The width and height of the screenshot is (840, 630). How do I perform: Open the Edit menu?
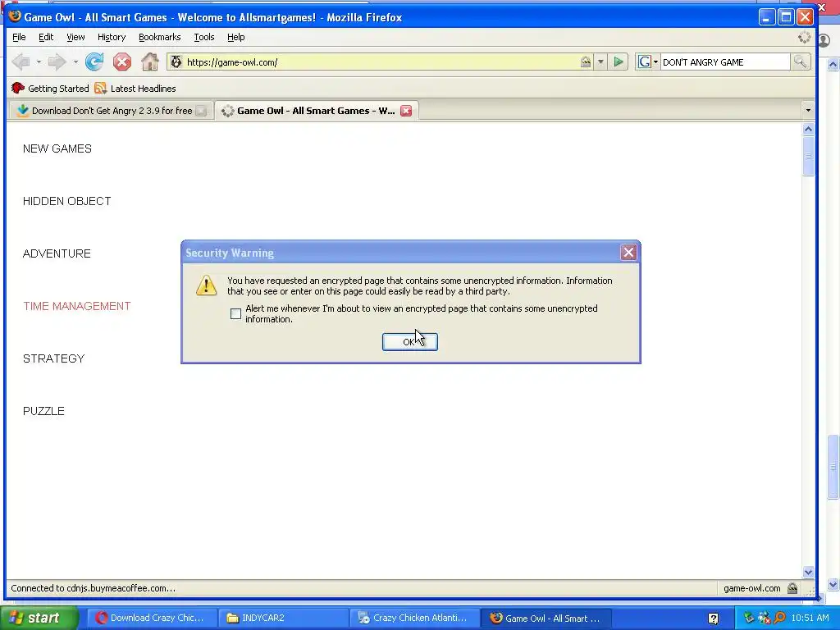click(46, 37)
